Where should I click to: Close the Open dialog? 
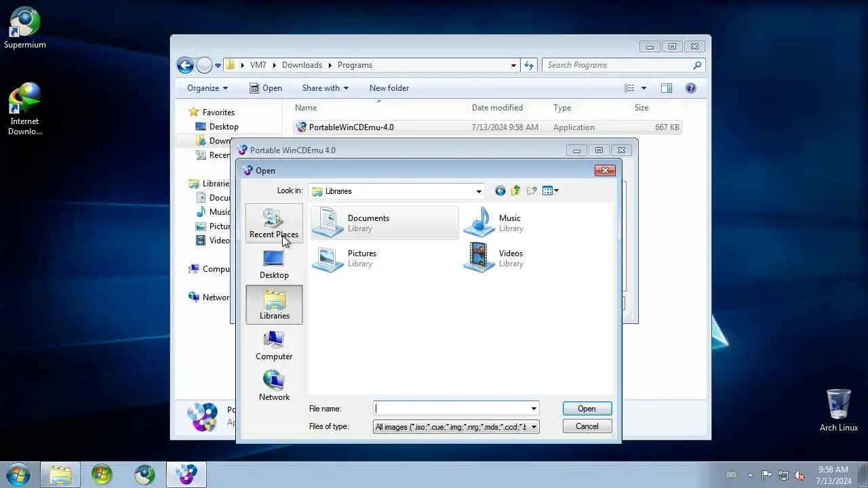[x=605, y=170]
